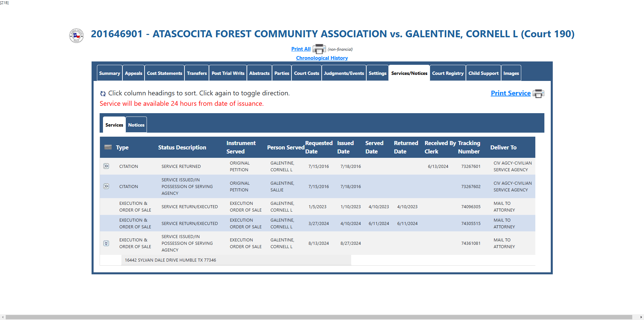644x320 pixels.
Task: Select the Services sub-tab
Action: (114, 125)
